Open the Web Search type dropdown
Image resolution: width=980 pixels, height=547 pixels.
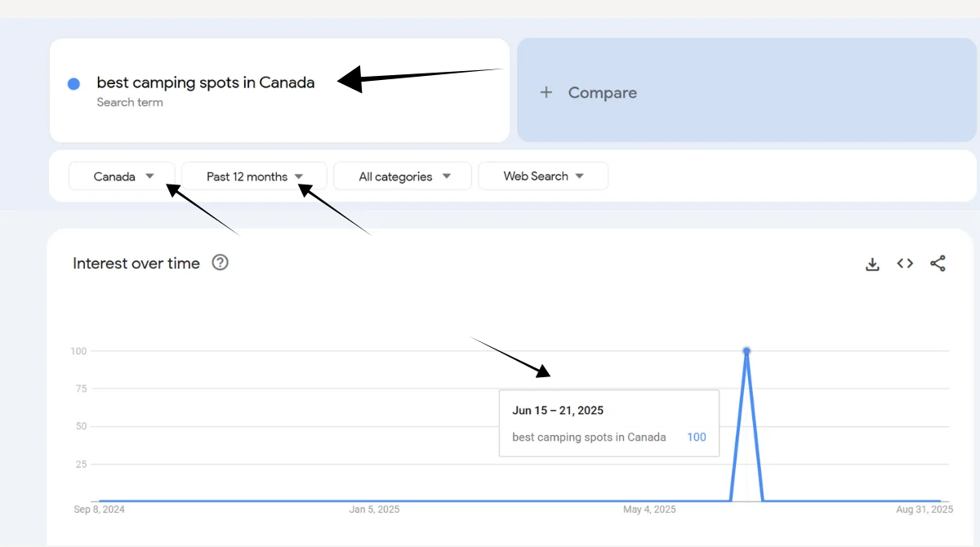pyautogui.click(x=543, y=176)
